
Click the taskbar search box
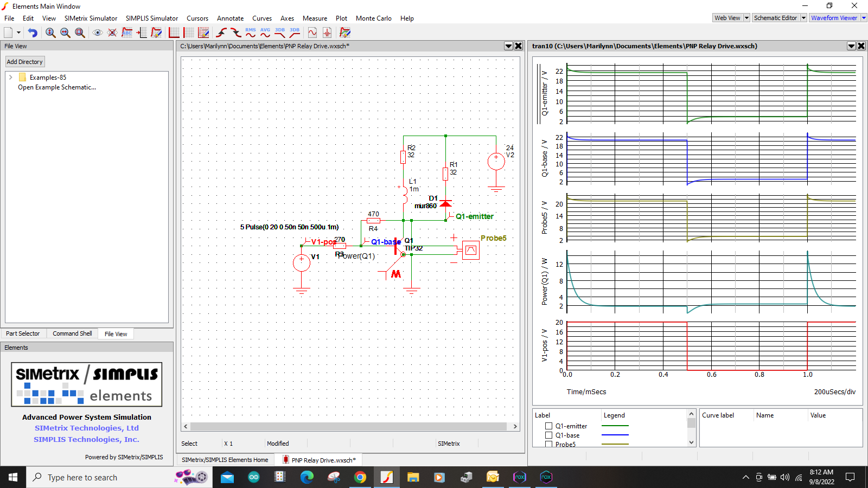coord(119,477)
